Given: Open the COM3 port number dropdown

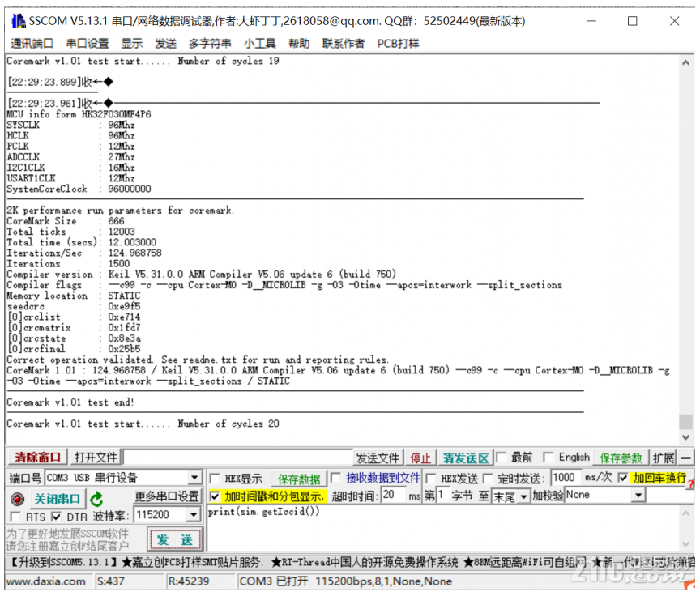Looking at the screenshot, I should click(193, 477).
